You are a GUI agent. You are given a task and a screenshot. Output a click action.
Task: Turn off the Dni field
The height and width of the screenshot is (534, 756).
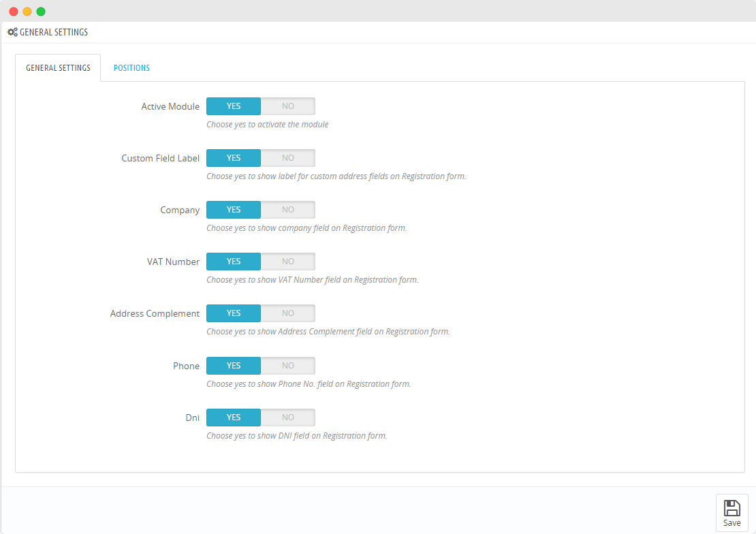click(x=288, y=418)
